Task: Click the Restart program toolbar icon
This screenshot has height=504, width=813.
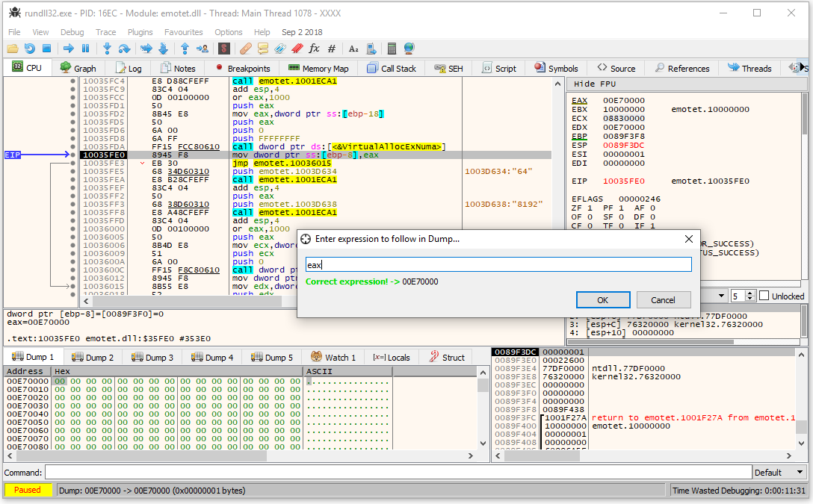Action: click(29, 49)
